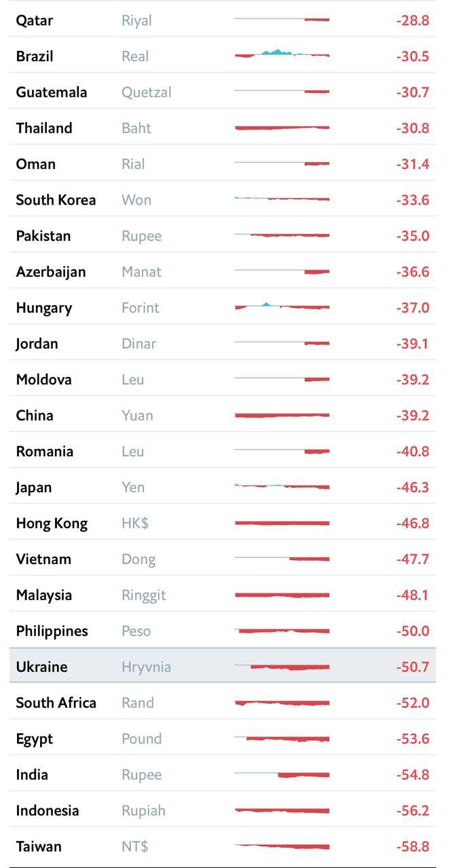This screenshot has width=454, height=868.
Task: Select the Baht currency label
Action: point(136,128)
